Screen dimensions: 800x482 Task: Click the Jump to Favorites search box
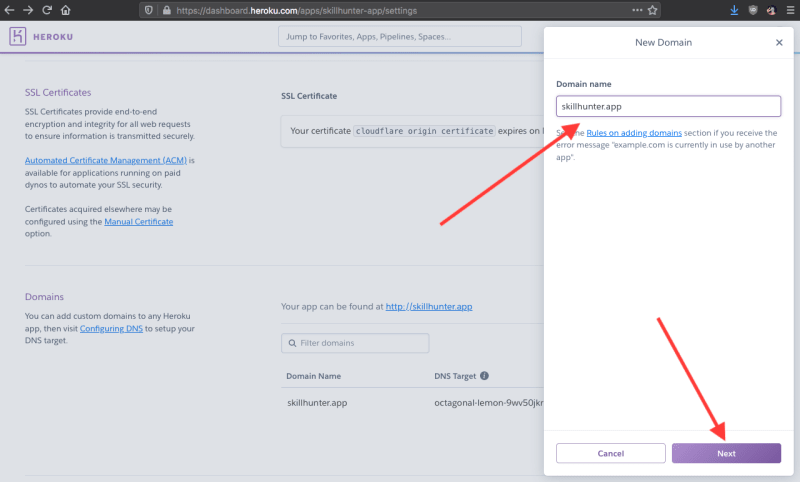tap(400, 37)
